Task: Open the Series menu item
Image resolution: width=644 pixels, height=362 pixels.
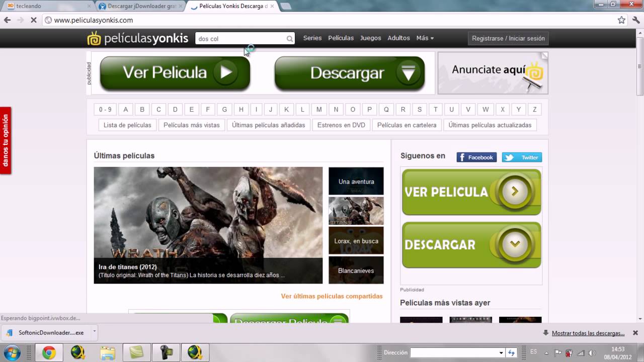Action: 312,38
